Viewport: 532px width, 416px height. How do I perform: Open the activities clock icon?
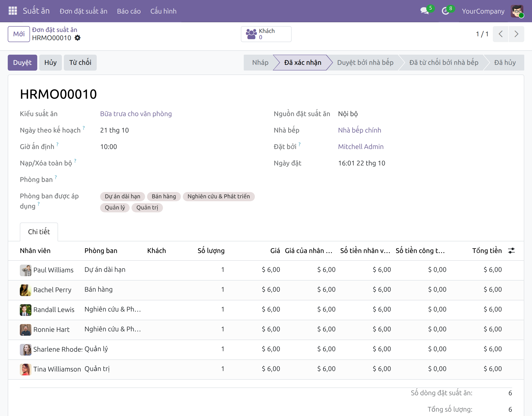click(x=445, y=11)
